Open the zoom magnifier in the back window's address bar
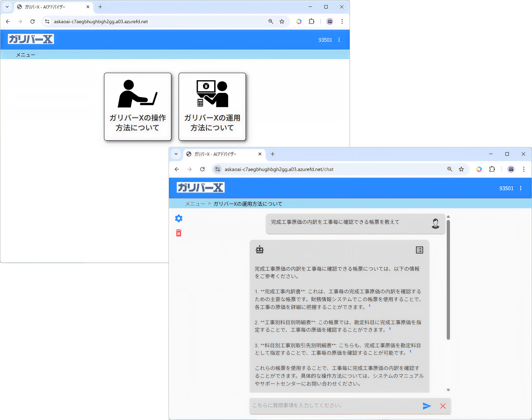The height and width of the screenshot is (420, 532). tap(271, 21)
